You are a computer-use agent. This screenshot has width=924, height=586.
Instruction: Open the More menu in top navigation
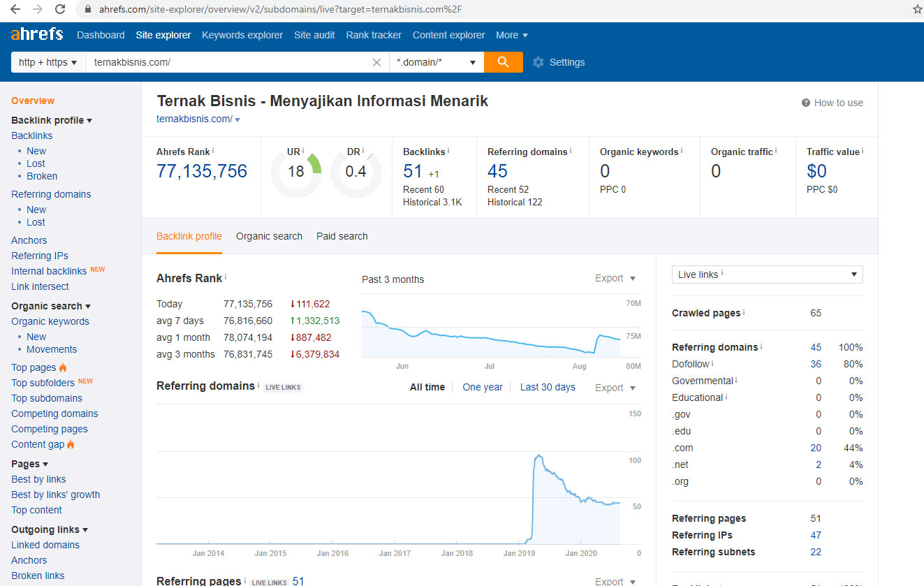click(512, 35)
